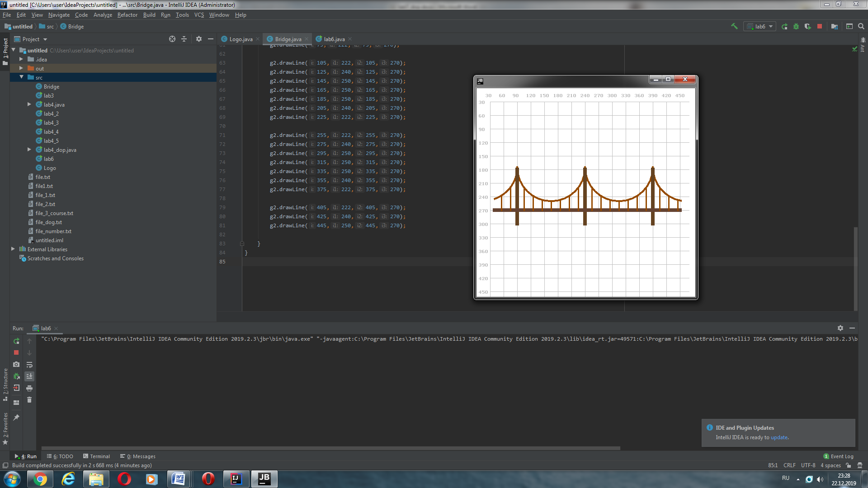Screen dimensions: 868x488
Task: Open the Refactor menu
Action: (x=127, y=15)
